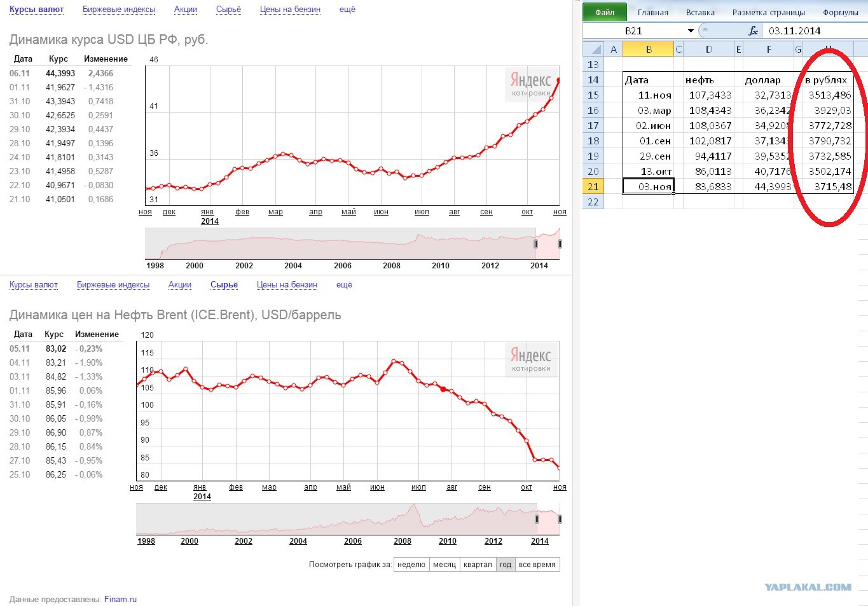Open the Excel Name Box dropdown arrow

coord(691,31)
